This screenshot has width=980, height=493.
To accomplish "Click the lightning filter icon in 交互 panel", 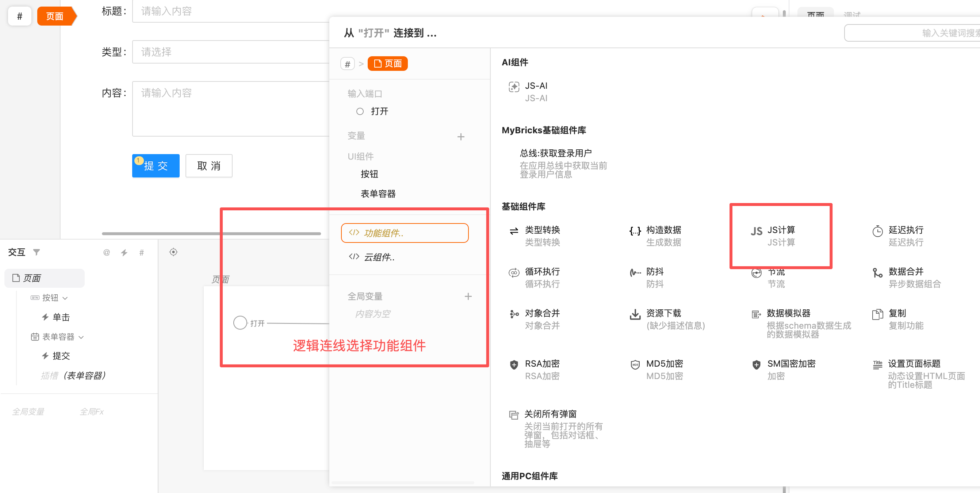I will click(124, 253).
